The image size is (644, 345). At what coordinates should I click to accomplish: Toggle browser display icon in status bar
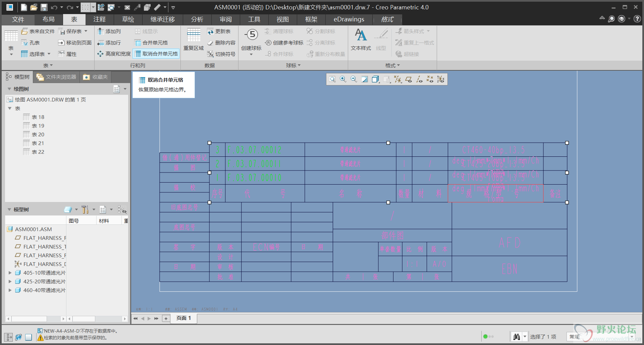coord(19,337)
